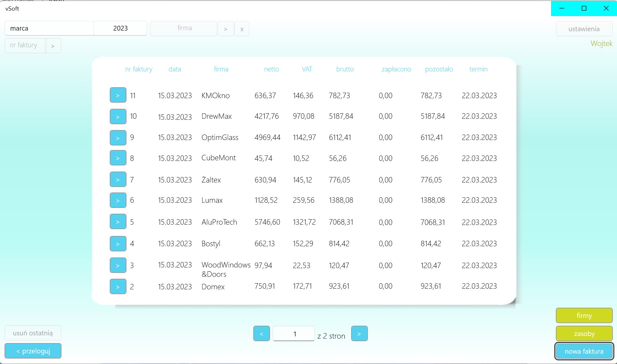
Task: Open invoice 10 details for DrewMax
Action: click(118, 116)
